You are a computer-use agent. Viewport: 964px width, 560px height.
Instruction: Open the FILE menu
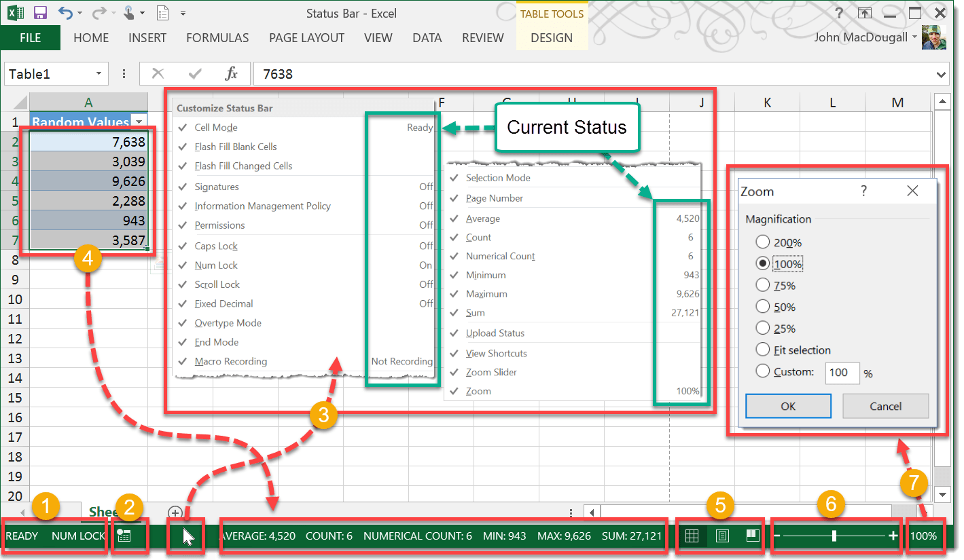click(x=31, y=38)
